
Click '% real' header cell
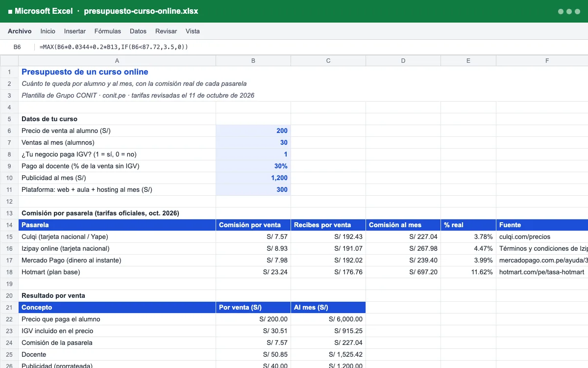pyautogui.click(x=468, y=225)
